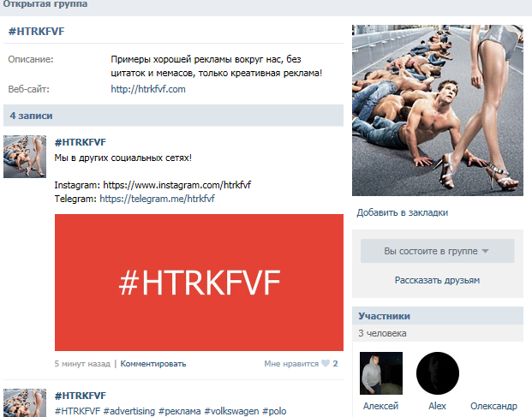
Task: Click 'Добавить в закладки' link
Action: (x=402, y=212)
